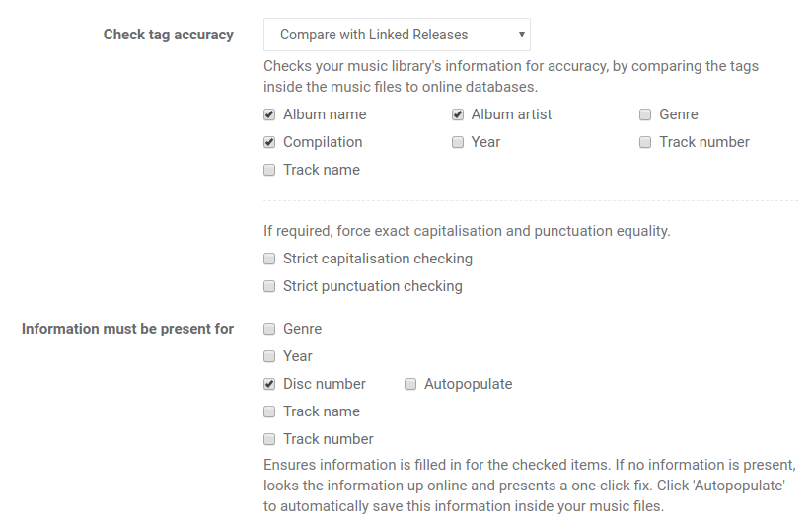Require Genre information to be present
The height and width of the screenshot is (523, 812).
(269, 329)
